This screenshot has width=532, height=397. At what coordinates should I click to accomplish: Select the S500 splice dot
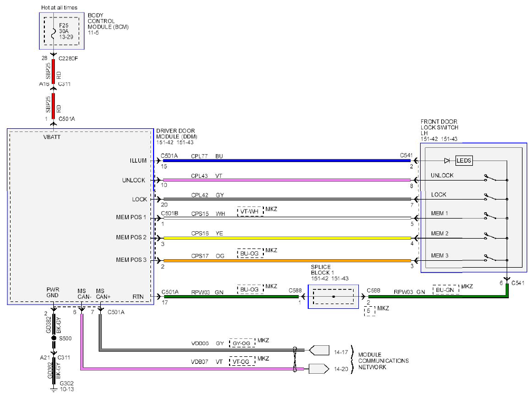click(x=54, y=338)
